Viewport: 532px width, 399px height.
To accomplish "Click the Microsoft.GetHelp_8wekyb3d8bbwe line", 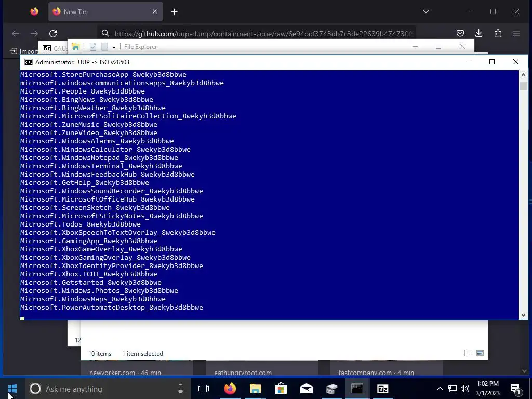I will pos(85,182).
